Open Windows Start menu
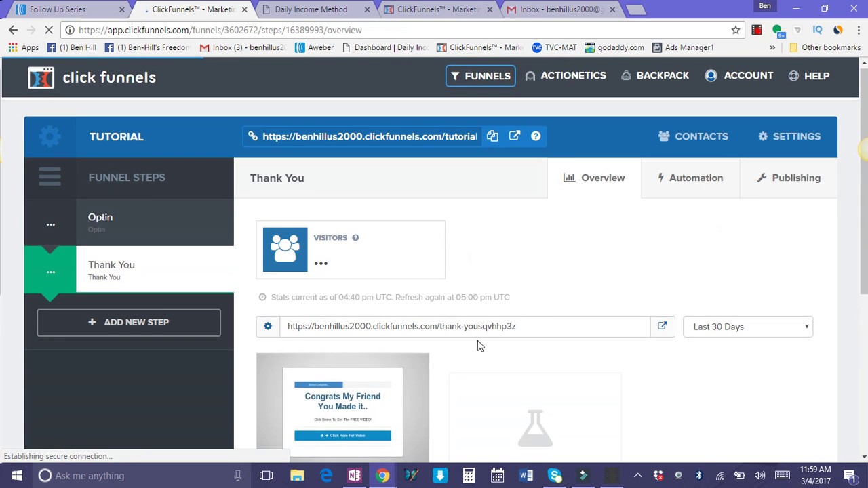The image size is (868, 488). pyautogui.click(x=16, y=475)
